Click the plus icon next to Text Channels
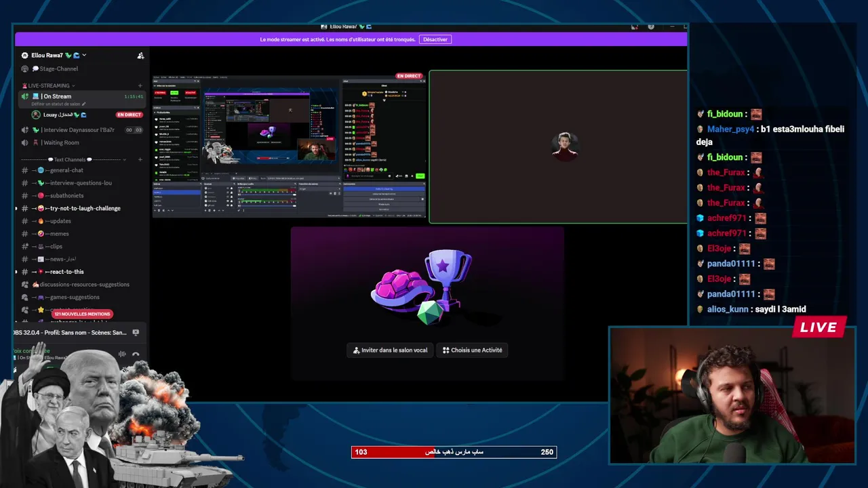 coord(140,160)
